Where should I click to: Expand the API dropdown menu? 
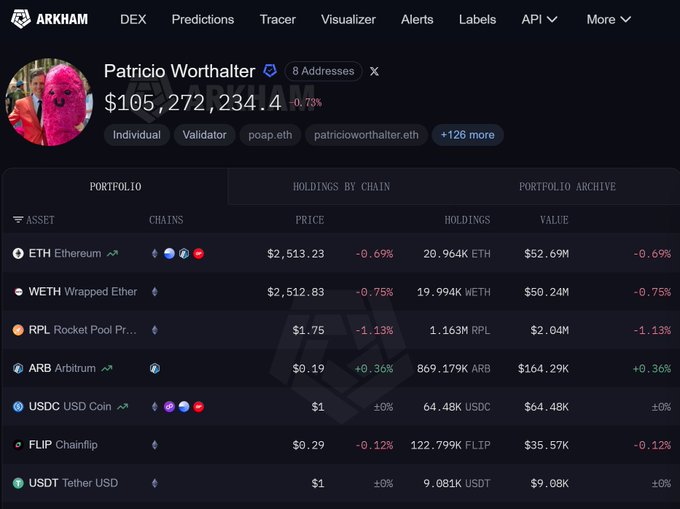539,20
